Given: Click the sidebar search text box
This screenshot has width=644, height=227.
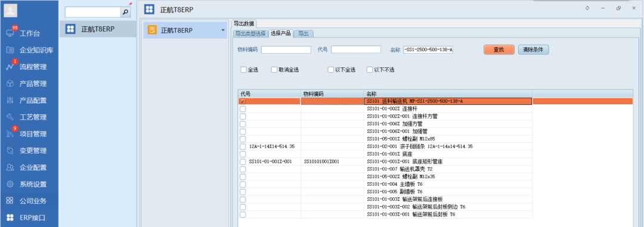Looking at the screenshot, I should pyautogui.click(x=93, y=13).
